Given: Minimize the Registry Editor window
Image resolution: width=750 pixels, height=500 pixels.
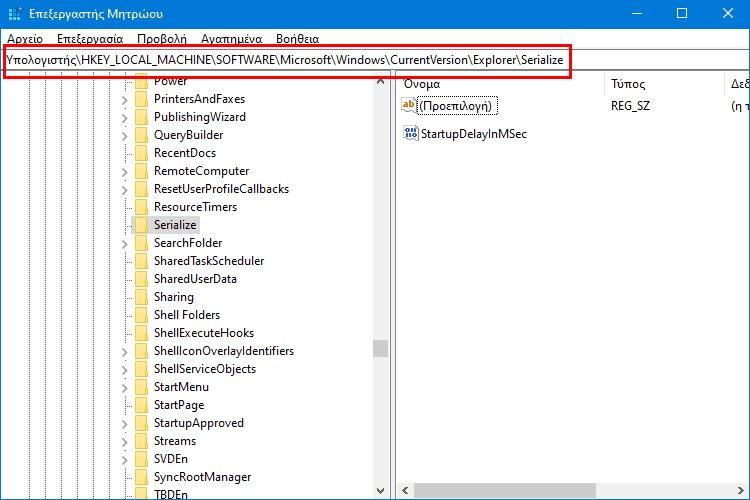Looking at the screenshot, I should (637, 13).
